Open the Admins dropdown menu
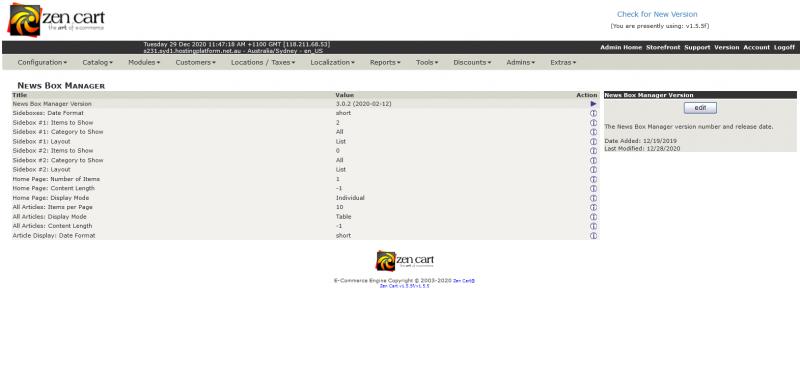This screenshot has width=800, height=385. (520, 62)
